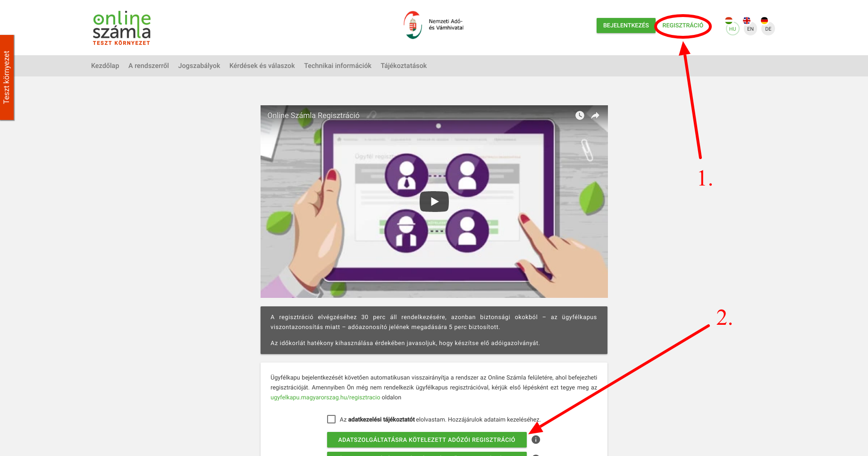Screen dimensions: 868x456
Task: Click the share arrow icon on video
Action: 596,115
